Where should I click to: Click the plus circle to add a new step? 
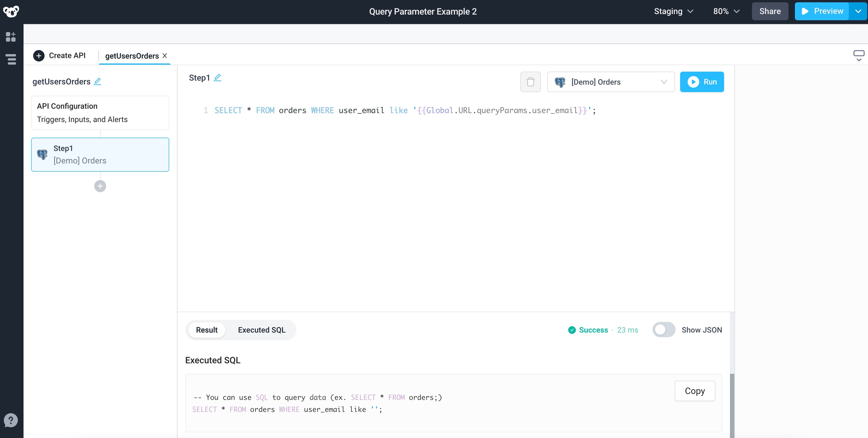100,186
